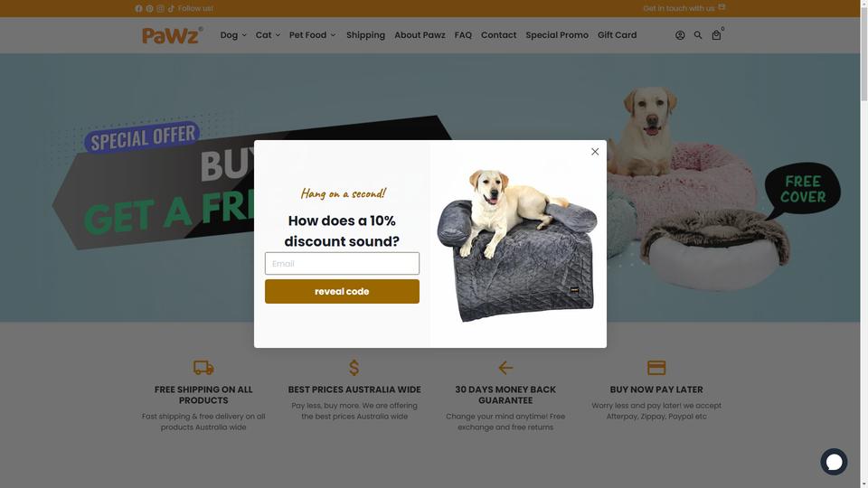This screenshot has height=488, width=868.
Task: Open the chat bubble widget
Action: coord(834,462)
